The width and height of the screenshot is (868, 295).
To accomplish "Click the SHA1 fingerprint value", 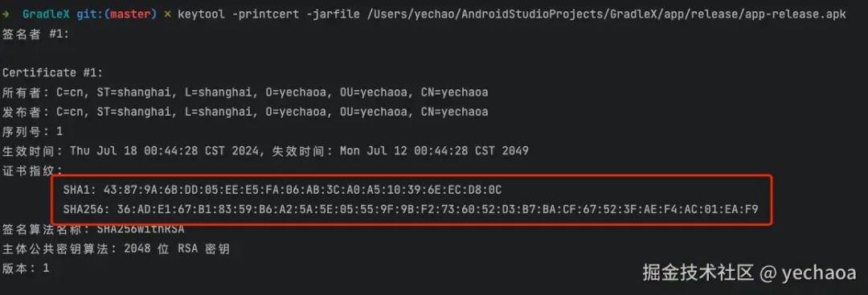I will pyautogui.click(x=302, y=190).
